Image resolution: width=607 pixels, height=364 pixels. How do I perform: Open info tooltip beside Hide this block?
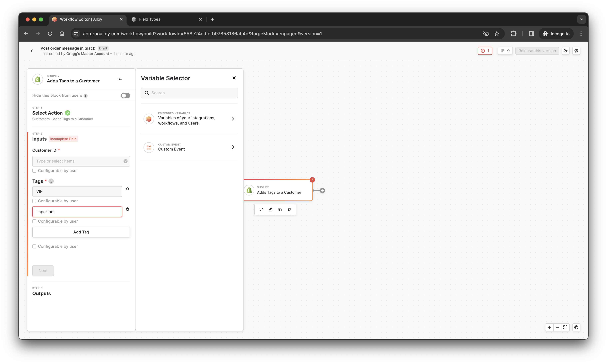[x=86, y=96]
